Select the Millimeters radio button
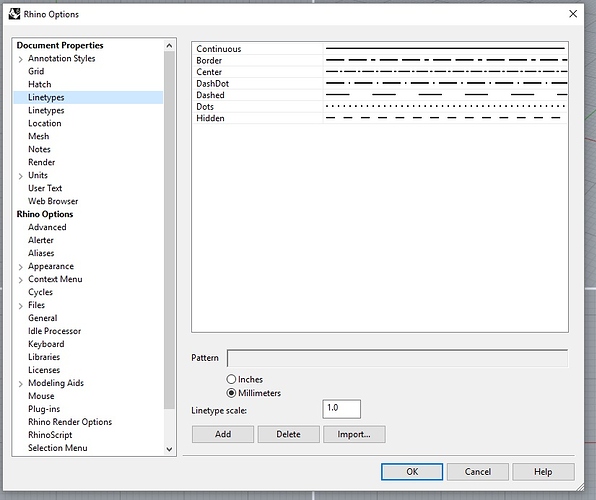596x500 pixels. tap(231, 393)
